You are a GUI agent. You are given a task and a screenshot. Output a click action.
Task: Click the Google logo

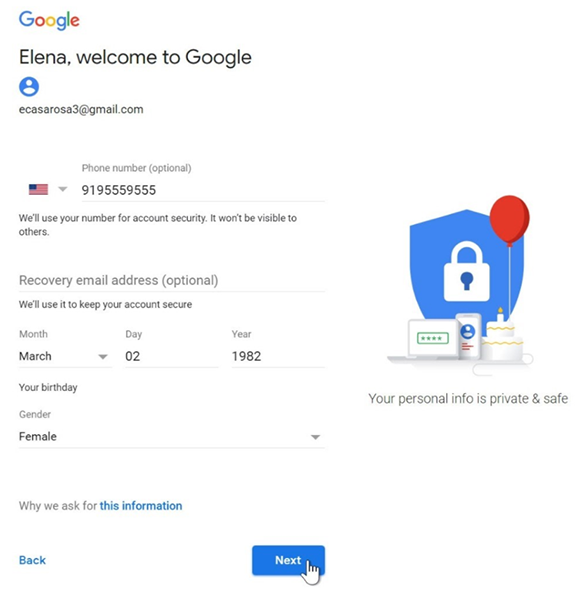[49, 20]
